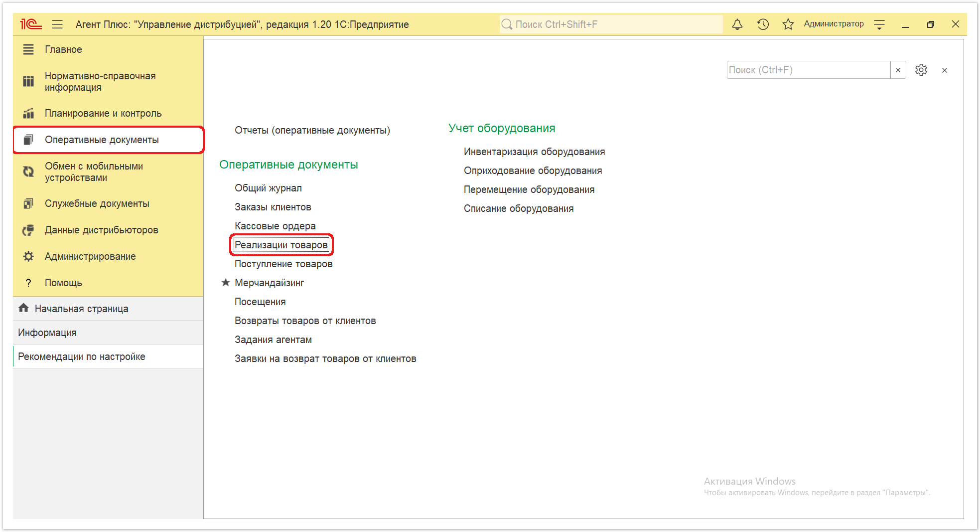Focus the global search Ctrl+Shift+F field
The width and height of the screenshot is (980, 532).
[x=611, y=24]
